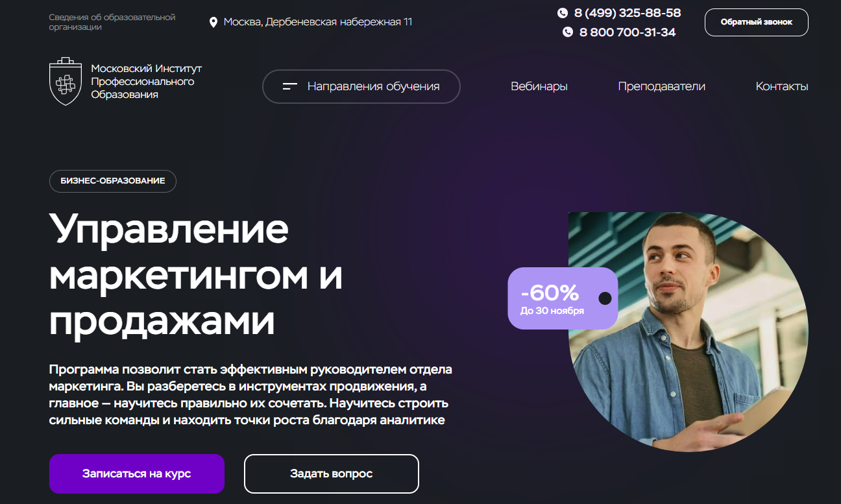Open Сведения об образовательной организации link
This screenshot has width=841, height=504.
click(112, 22)
